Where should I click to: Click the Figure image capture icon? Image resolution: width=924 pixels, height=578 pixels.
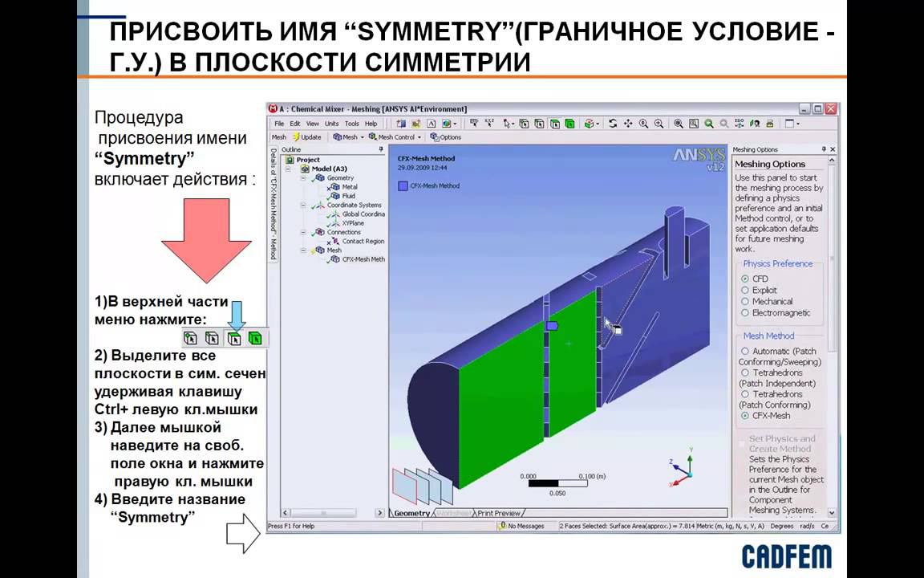[447, 124]
